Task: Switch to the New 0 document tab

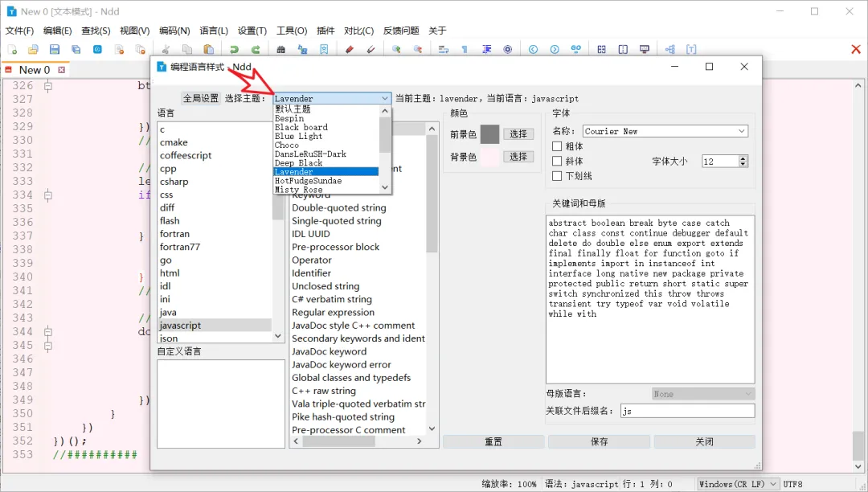Action: point(35,70)
